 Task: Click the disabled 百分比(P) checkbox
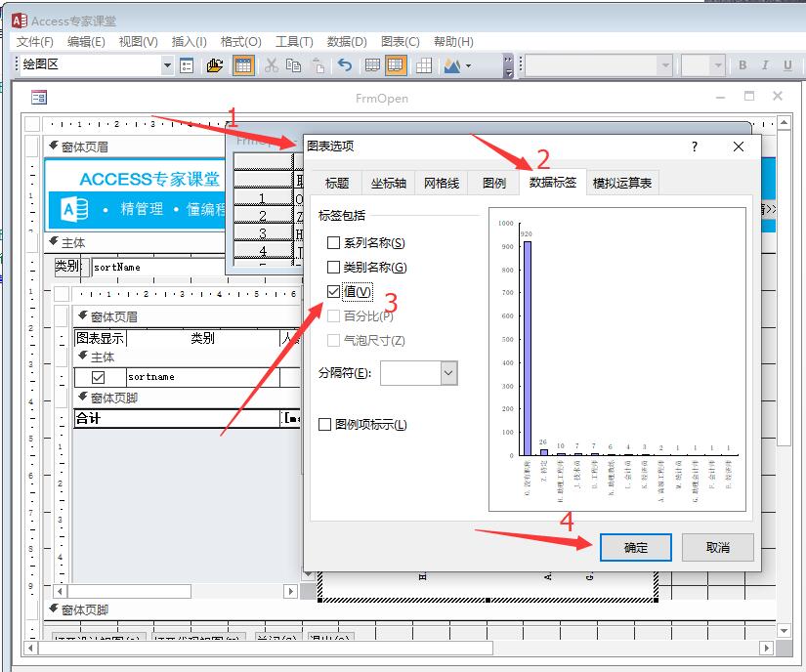pyautogui.click(x=333, y=315)
